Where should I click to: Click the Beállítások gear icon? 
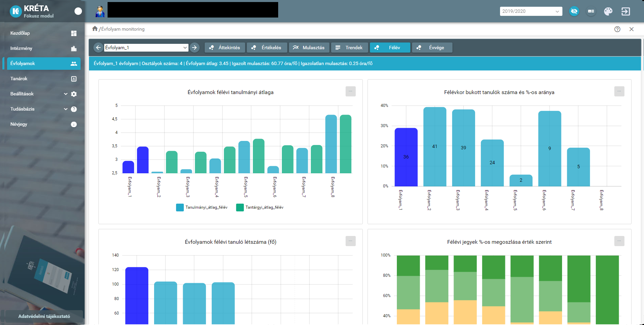click(74, 94)
